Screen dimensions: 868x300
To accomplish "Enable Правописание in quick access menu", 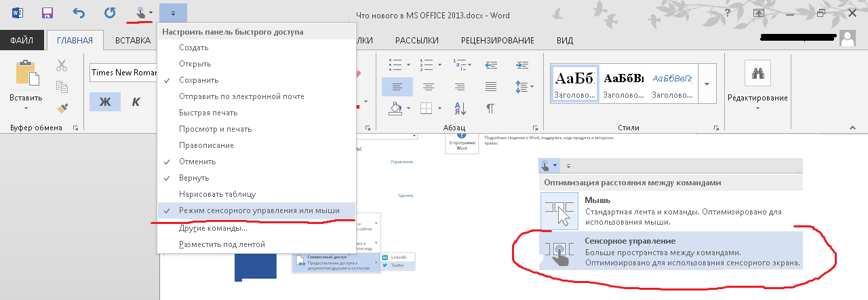I will pos(256,145).
